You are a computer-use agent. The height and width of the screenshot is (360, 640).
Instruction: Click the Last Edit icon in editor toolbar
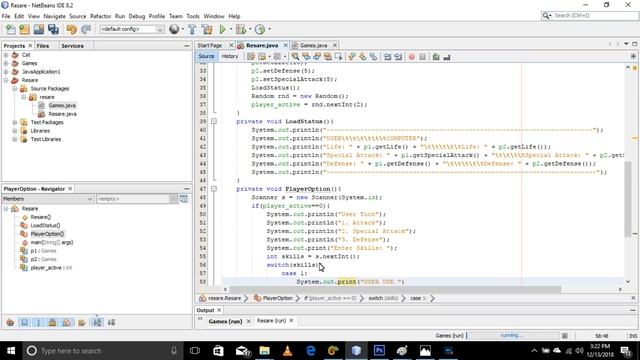pos(251,57)
